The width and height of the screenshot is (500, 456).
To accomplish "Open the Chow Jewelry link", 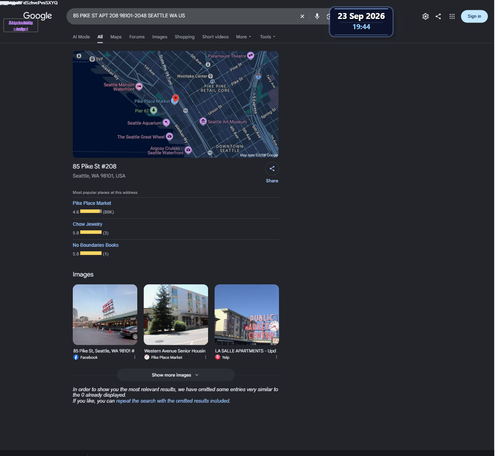I will pos(88,224).
